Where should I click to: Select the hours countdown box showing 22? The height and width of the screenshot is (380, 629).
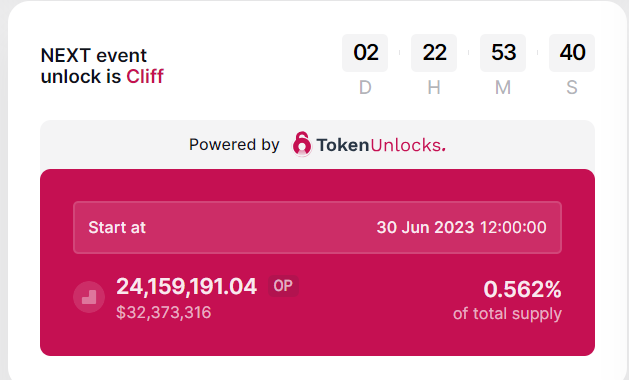(x=434, y=53)
